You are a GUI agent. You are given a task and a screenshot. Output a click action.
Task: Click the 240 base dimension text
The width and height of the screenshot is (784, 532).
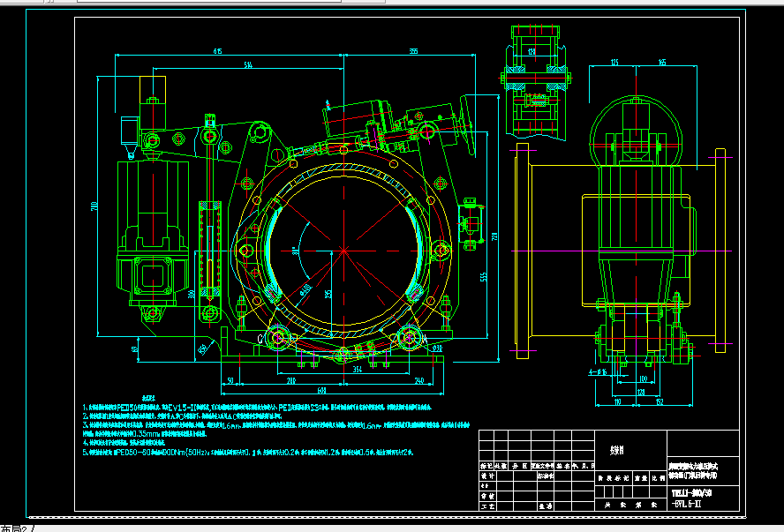tap(419, 380)
